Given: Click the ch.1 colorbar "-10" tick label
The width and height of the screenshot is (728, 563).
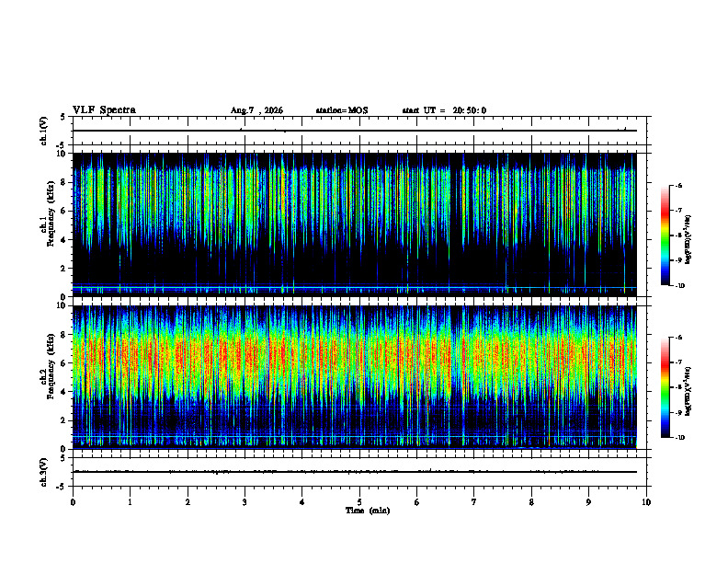Looking at the screenshot, I should click(x=680, y=286).
